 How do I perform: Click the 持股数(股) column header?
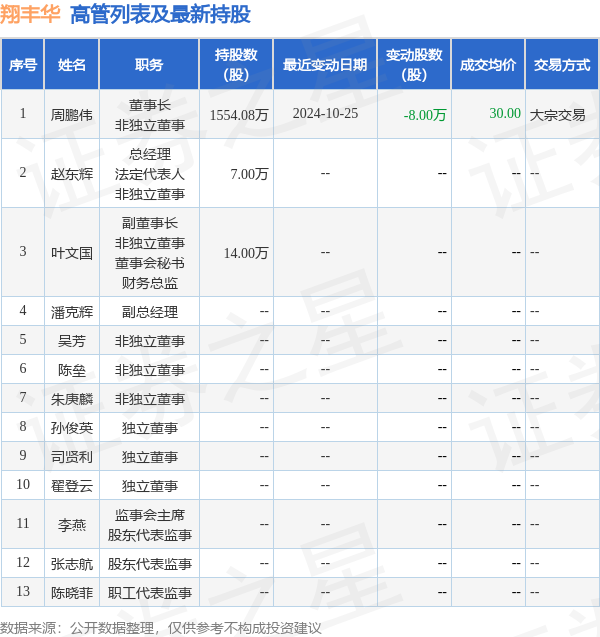[236, 65]
